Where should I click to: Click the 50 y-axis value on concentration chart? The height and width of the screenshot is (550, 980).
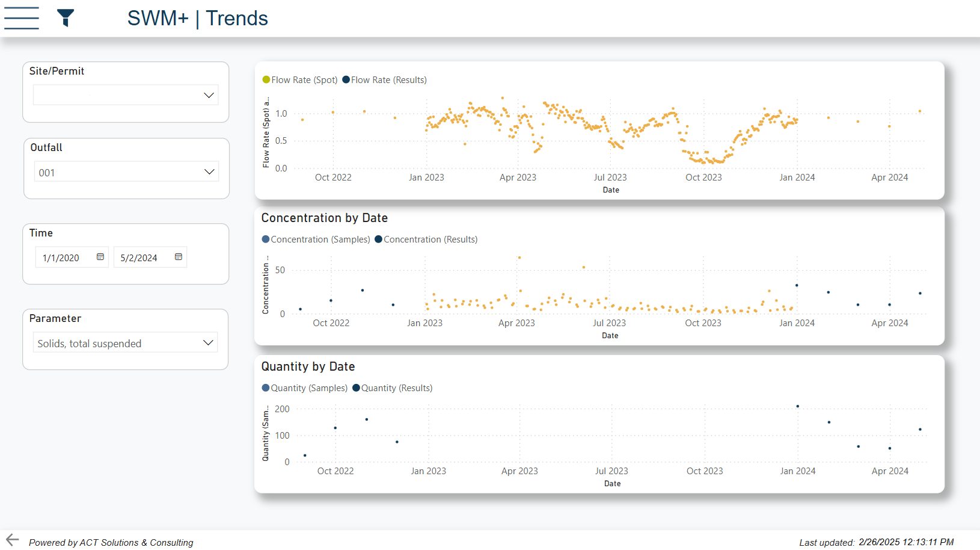[x=280, y=270]
